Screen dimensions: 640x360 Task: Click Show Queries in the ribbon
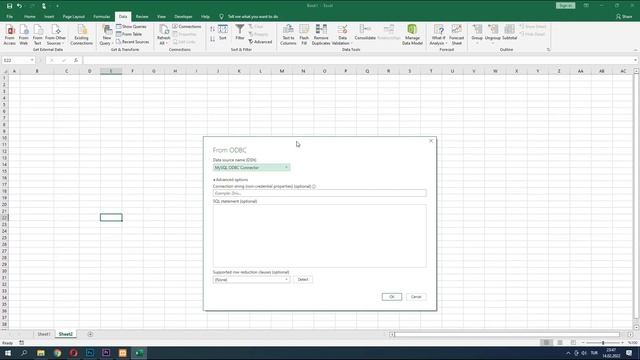131,27
